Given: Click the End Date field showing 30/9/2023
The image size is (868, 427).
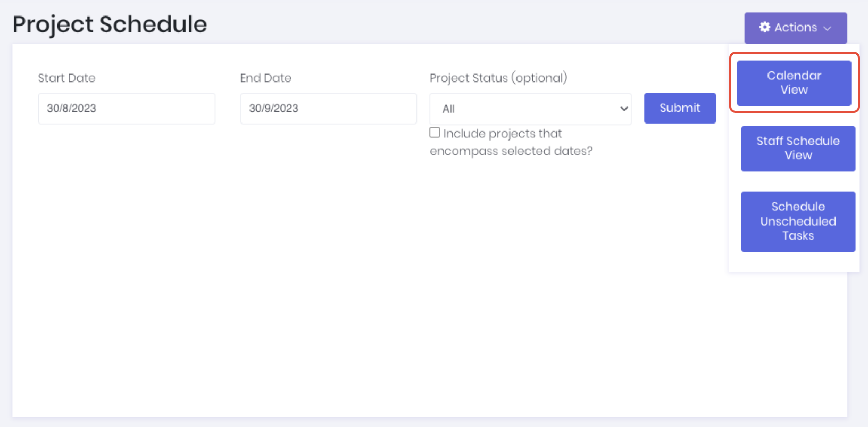Looking at the screenshot, I should point(328,108).
